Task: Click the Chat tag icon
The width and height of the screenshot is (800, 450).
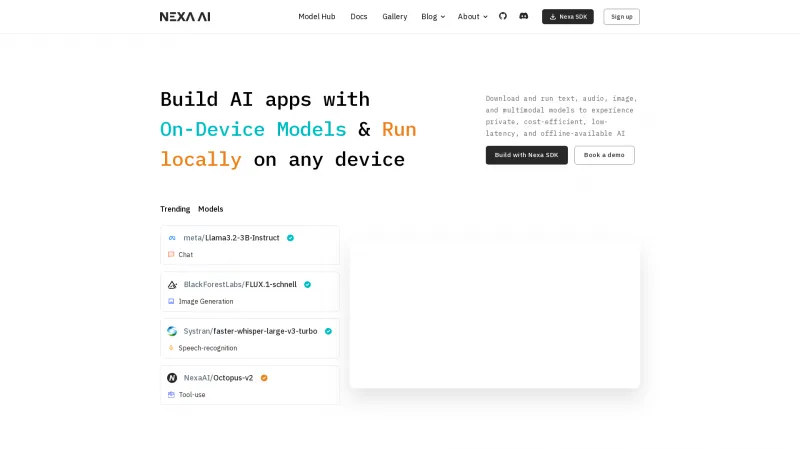Action: pyautogui.click(x=171, y=254)
